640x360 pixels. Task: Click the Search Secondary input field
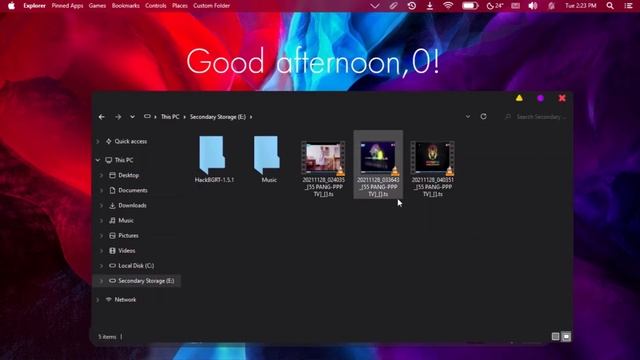(536, 117)
